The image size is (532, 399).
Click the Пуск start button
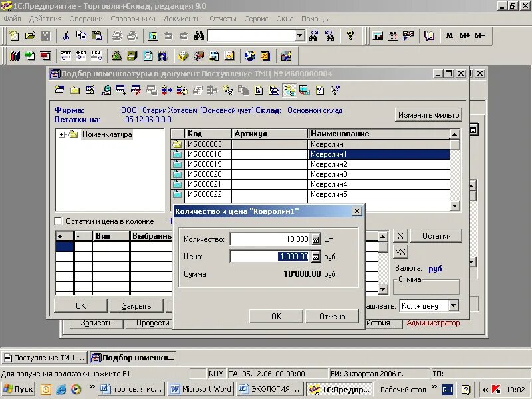coord(18,389)
